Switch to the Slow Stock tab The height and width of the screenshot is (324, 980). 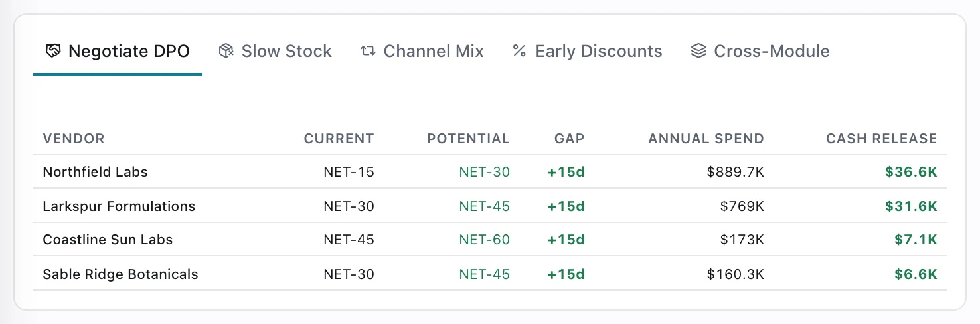pos(275,52)
